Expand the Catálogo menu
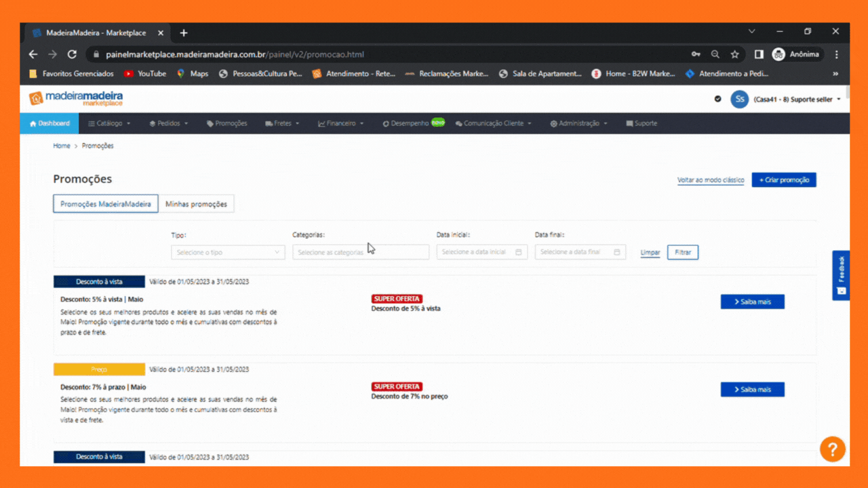This screenshot has width=868, height=488. (x=109, y=123)
